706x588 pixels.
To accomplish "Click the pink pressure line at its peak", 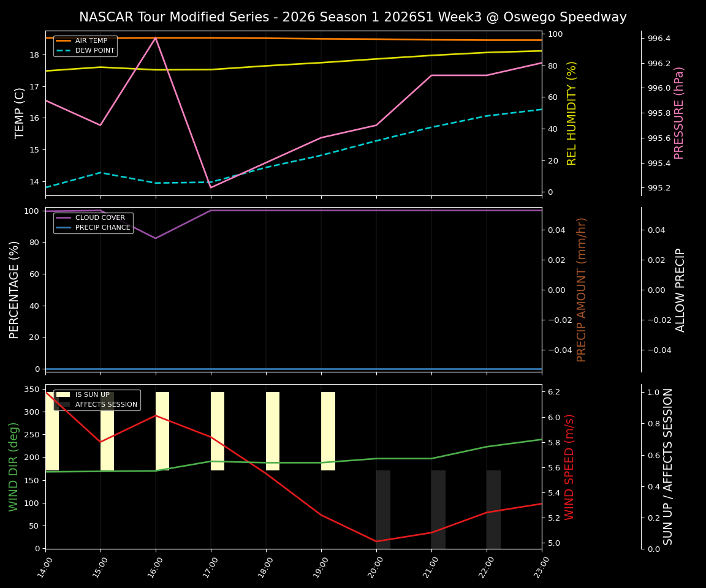I will [x=154, y=38].
